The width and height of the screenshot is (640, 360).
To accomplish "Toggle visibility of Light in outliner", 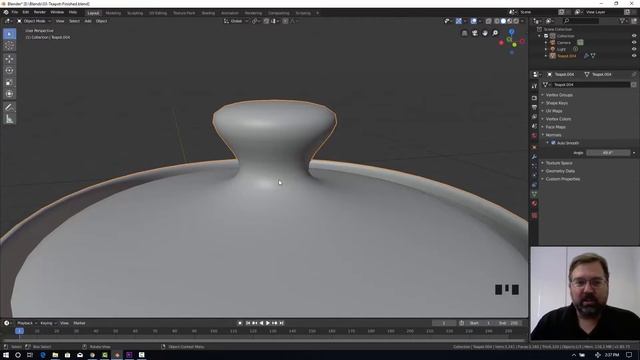I will coord(634,49).
